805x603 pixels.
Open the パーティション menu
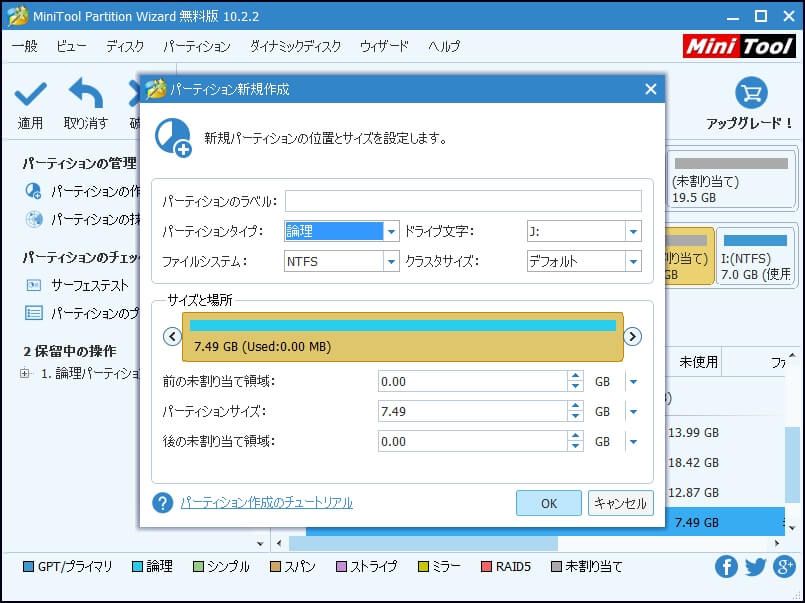197,46
